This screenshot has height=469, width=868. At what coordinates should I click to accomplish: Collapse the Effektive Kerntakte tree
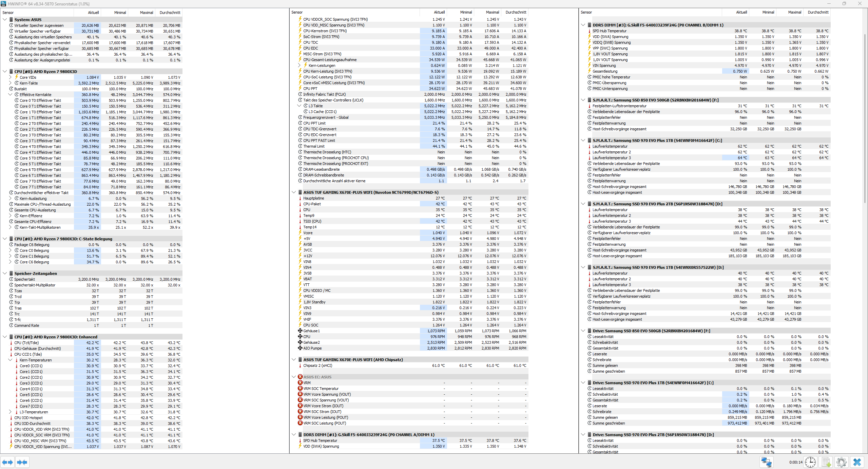click(x=10, y=95)
